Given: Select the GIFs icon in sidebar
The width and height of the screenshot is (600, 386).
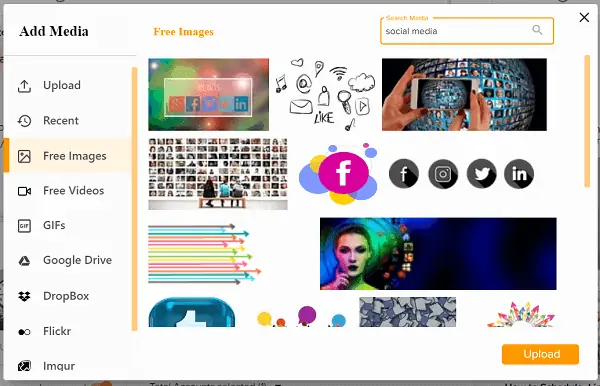Looking at the screenshot, I should point(24,226).
